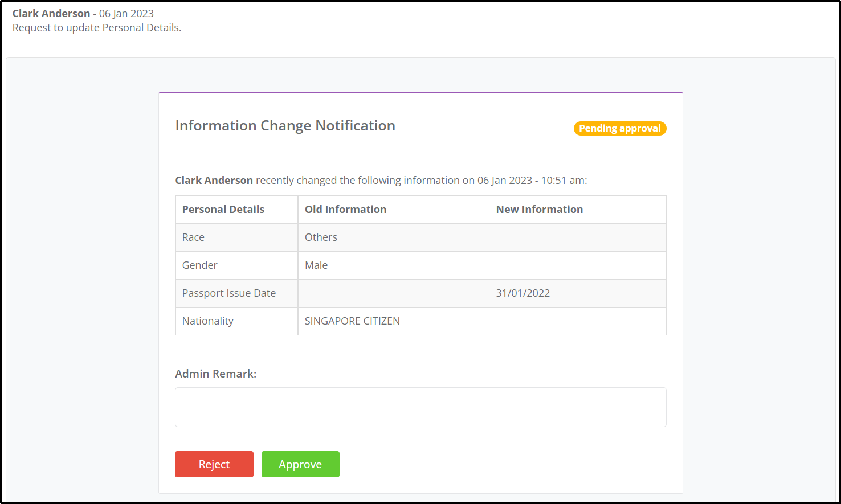The image size is (841, 504).
Task: Select the Request to update Personal Details text
Action: pyautogui.click(x=97, y=27)
